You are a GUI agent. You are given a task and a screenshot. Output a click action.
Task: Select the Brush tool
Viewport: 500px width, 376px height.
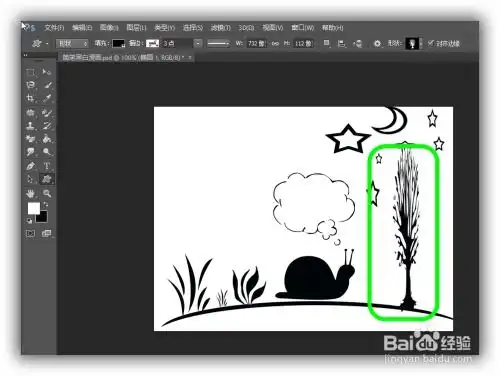tap(47, 113)
